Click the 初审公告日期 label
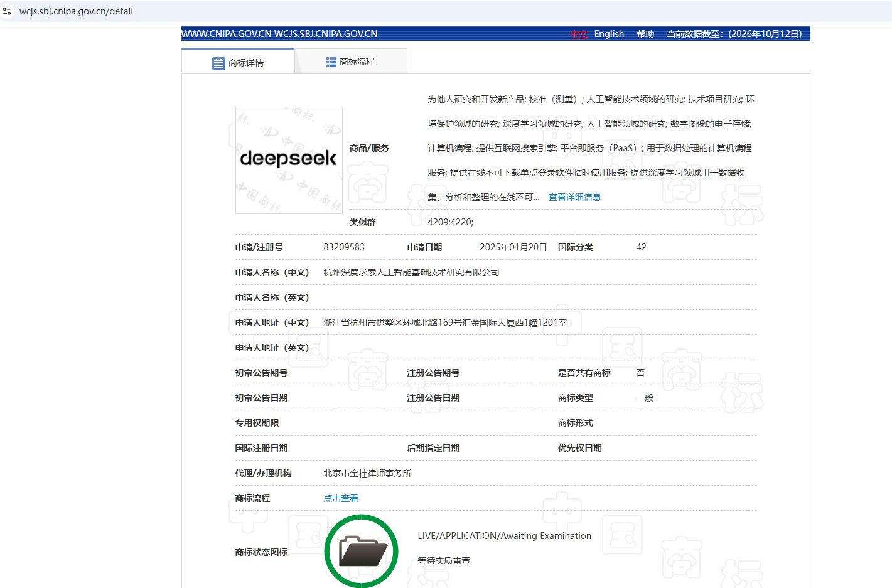 (x=261, y=398)
